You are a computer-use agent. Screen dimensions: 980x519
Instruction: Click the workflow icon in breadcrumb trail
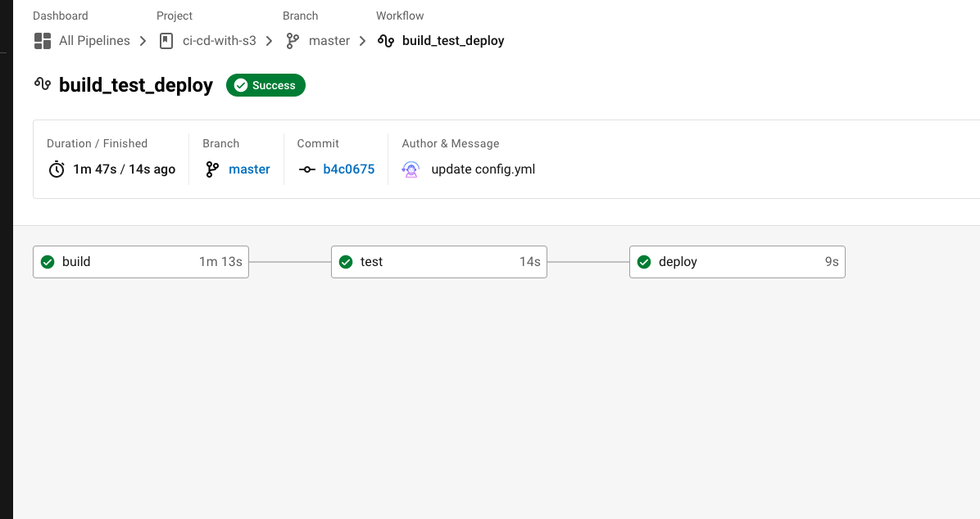(386, 41)
